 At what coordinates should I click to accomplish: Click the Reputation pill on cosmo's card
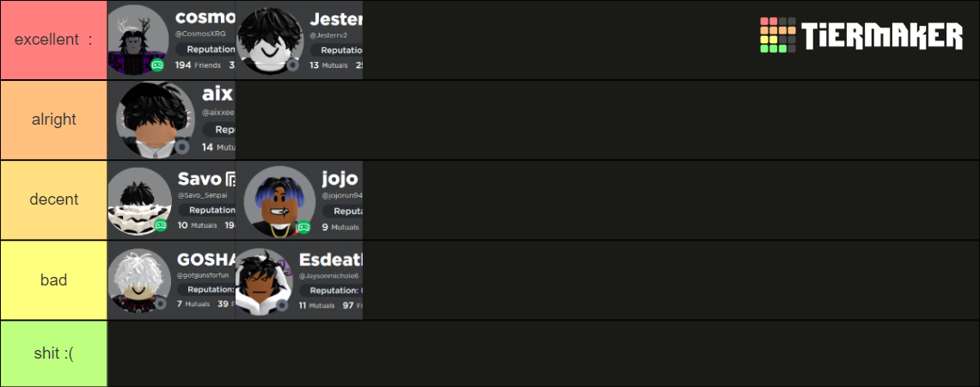[x=206, y=50]
